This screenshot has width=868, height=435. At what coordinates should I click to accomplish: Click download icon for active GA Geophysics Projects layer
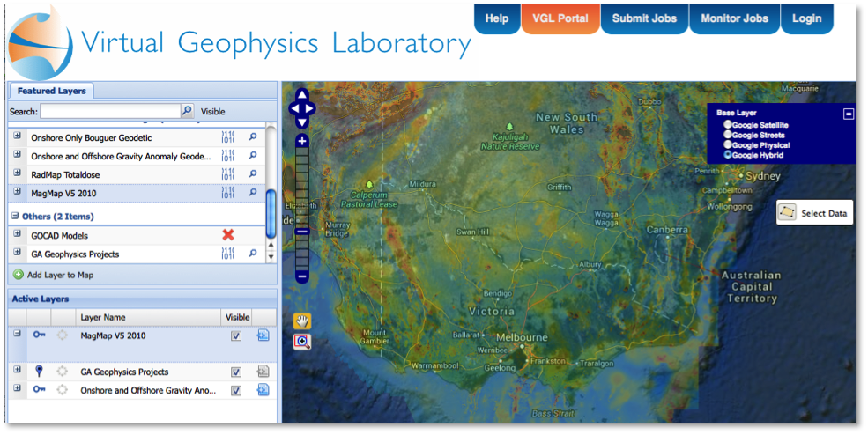[x=263, y=372]
